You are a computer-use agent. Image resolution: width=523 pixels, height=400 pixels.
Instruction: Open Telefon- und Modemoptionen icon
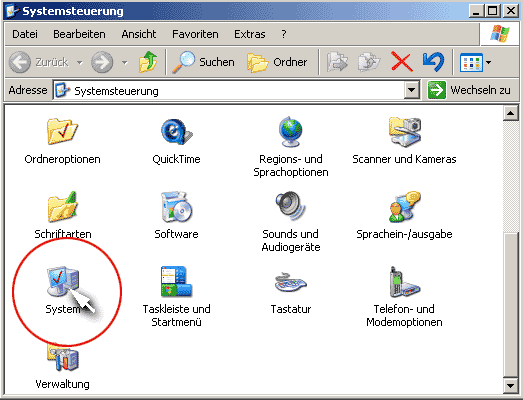405,282
